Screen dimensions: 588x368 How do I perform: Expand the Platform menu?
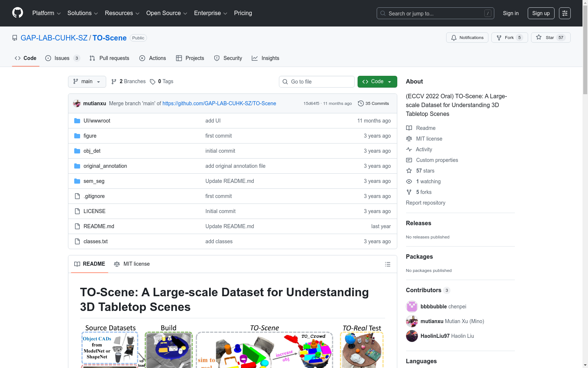tap(47, 13)
